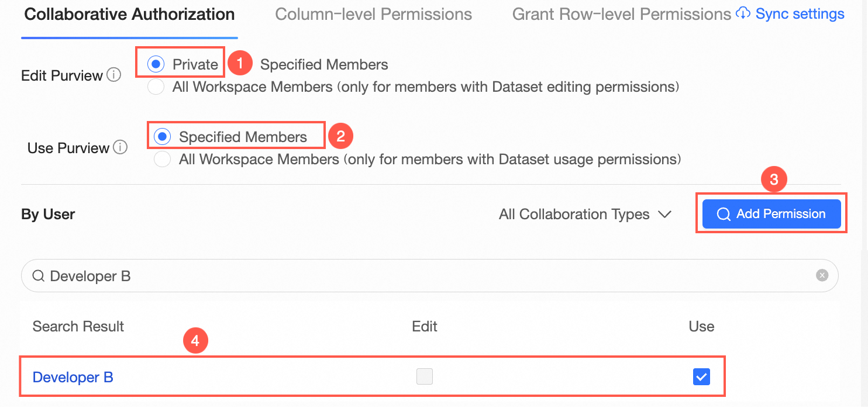The width and height of the screenshot is (868, 408).
Task: Select All Workspace Members for Use Purview
Action: pos(162,159)
